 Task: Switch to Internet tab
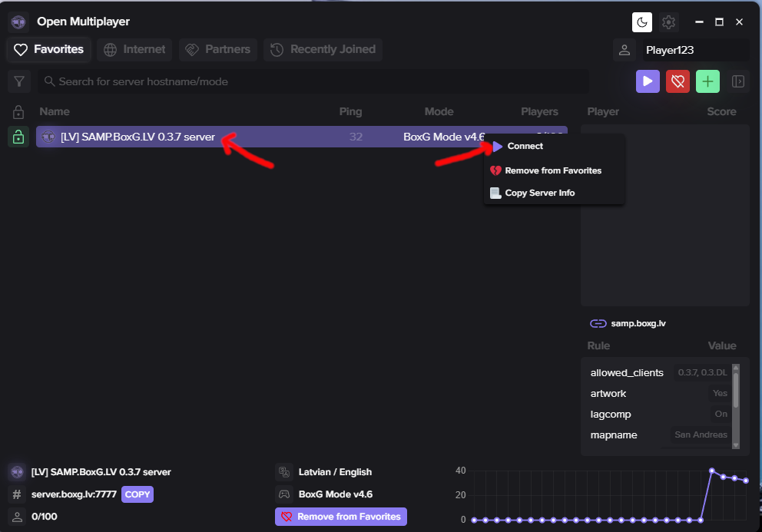134,50
